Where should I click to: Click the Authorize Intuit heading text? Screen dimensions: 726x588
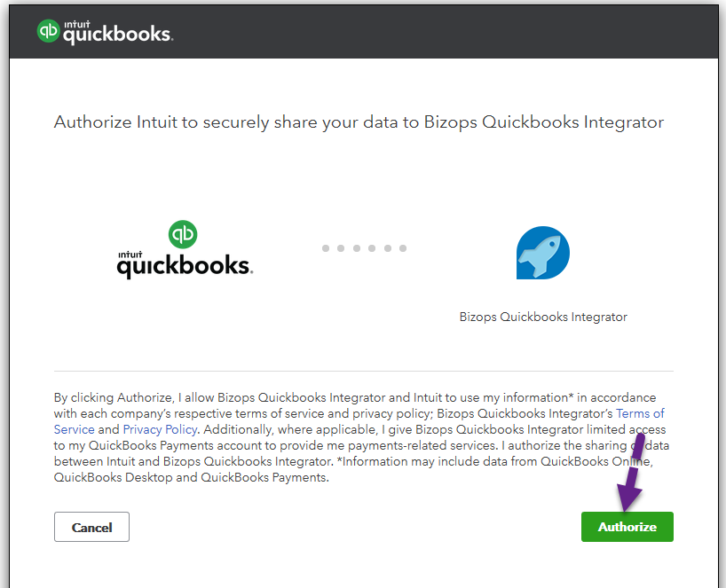(x=359, y=122)
